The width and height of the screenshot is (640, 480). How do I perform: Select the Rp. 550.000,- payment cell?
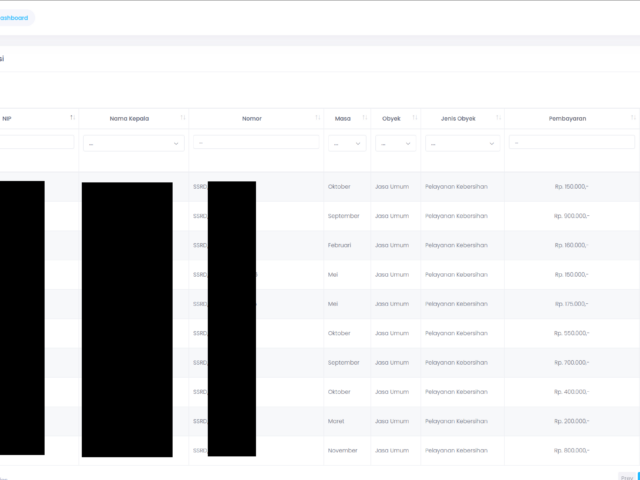(571, 333)
